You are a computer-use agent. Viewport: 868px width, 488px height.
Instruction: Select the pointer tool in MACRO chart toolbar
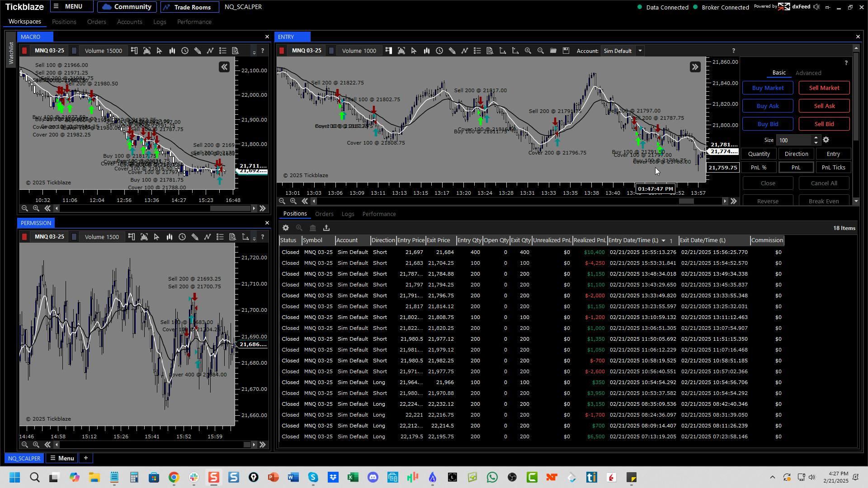(x=159, y=51)
